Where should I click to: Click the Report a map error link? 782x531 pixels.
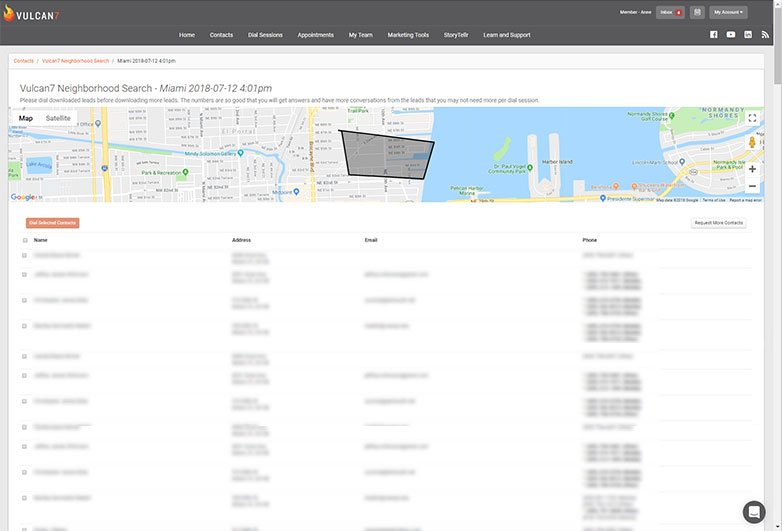(x=745, y=200)
